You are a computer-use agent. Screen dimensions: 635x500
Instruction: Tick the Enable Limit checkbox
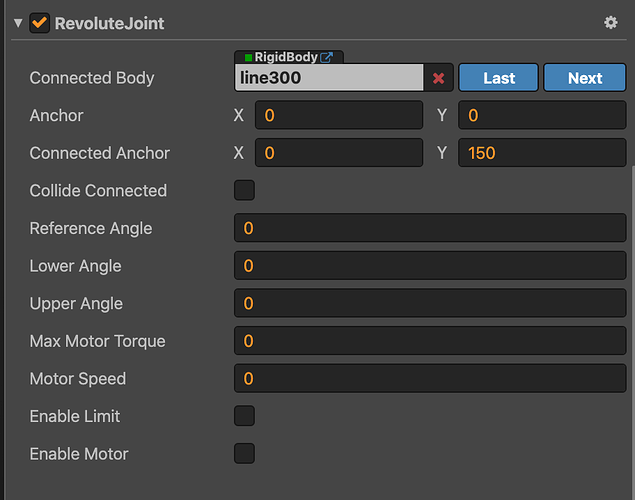[244, 416]
